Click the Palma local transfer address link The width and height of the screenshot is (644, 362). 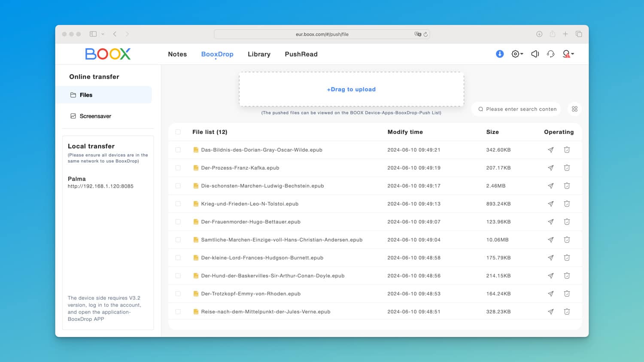point(100,186)
